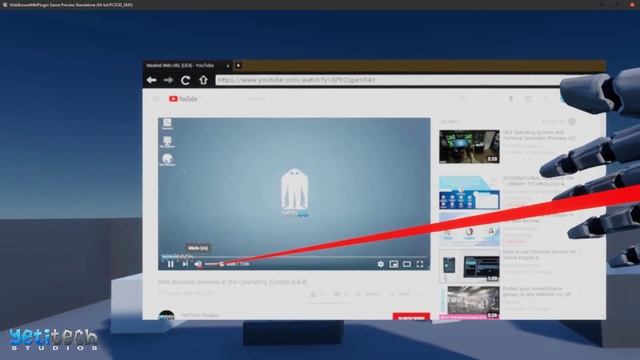
Task: Open the browser home page icon
Action: (x=203, y=80)
